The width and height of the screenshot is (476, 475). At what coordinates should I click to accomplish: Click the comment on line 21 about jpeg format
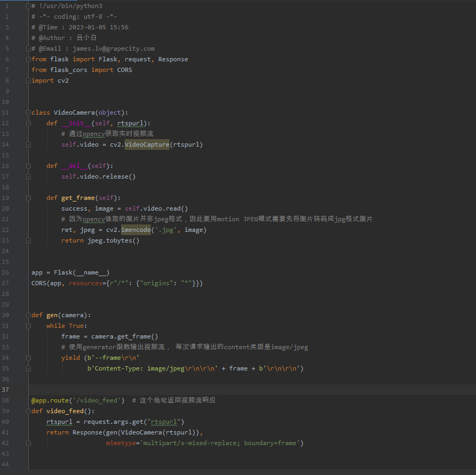pos(217,219)
